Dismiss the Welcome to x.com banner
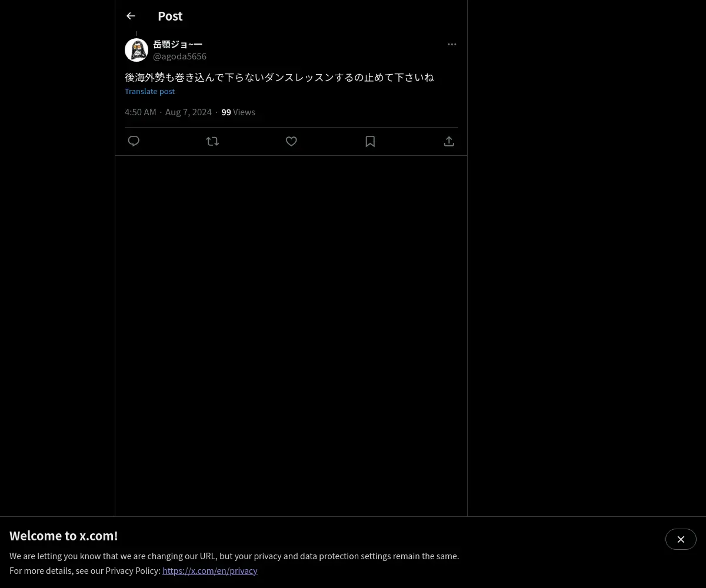This screenshot has width=706, height=588. (681, 539)
